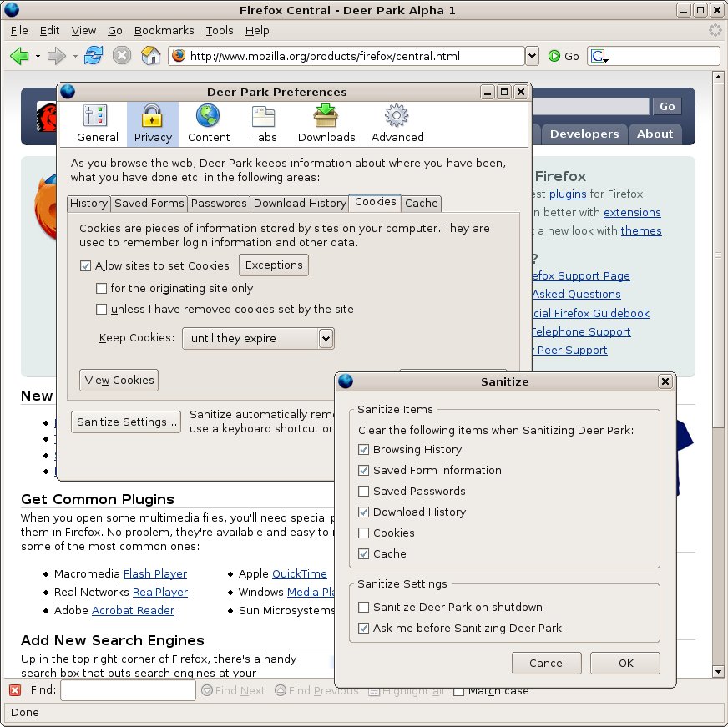Open the QuickTime link
Image resolution: width=728 pixels, height=727 pixels.
point(299,573)
